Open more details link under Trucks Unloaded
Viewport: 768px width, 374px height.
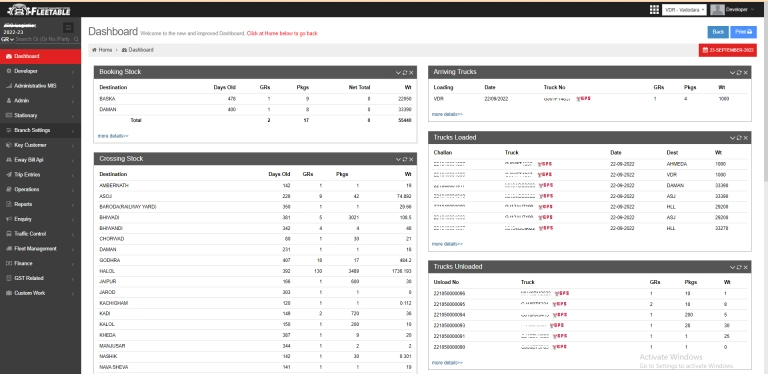447,363
